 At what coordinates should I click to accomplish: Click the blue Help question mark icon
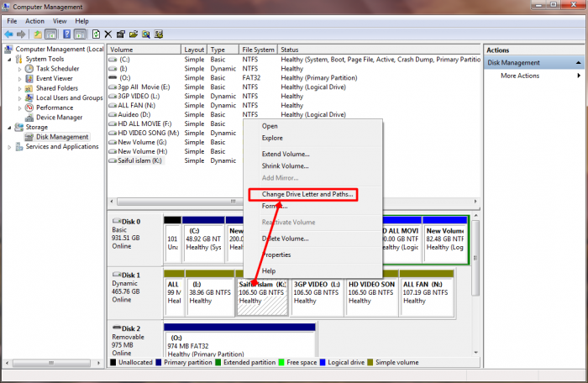click(x=66, y=34)
